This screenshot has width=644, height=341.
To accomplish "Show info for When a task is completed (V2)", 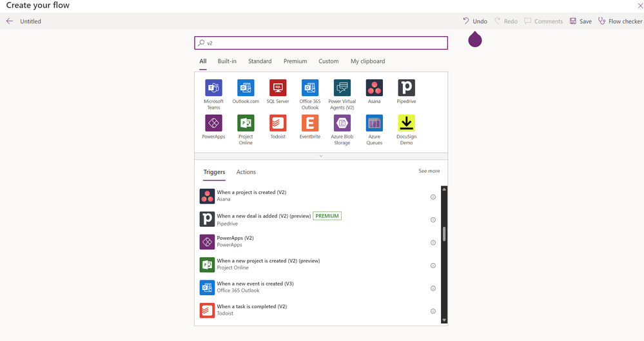I will [433, 311].
